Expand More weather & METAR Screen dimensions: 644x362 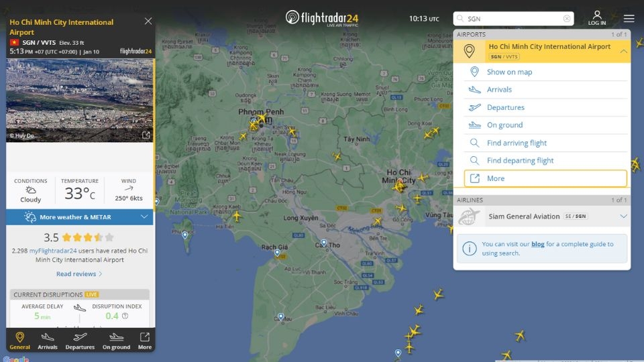coord(80,217)
